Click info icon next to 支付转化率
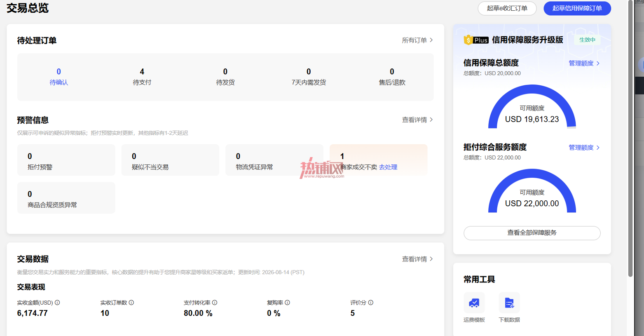The image size is (644, 336). pyautogui.click(x=215, y=303)
